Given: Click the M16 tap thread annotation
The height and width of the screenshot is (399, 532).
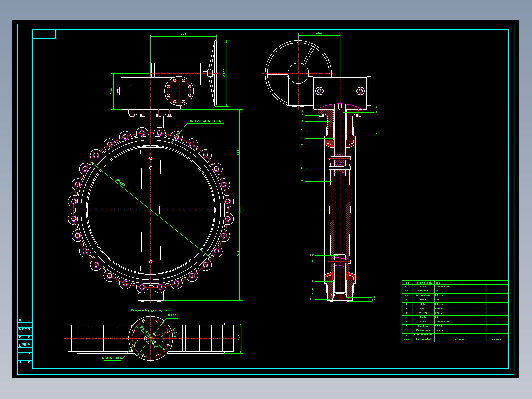Looking at the screenshot, I should click(x=205, y=121).
